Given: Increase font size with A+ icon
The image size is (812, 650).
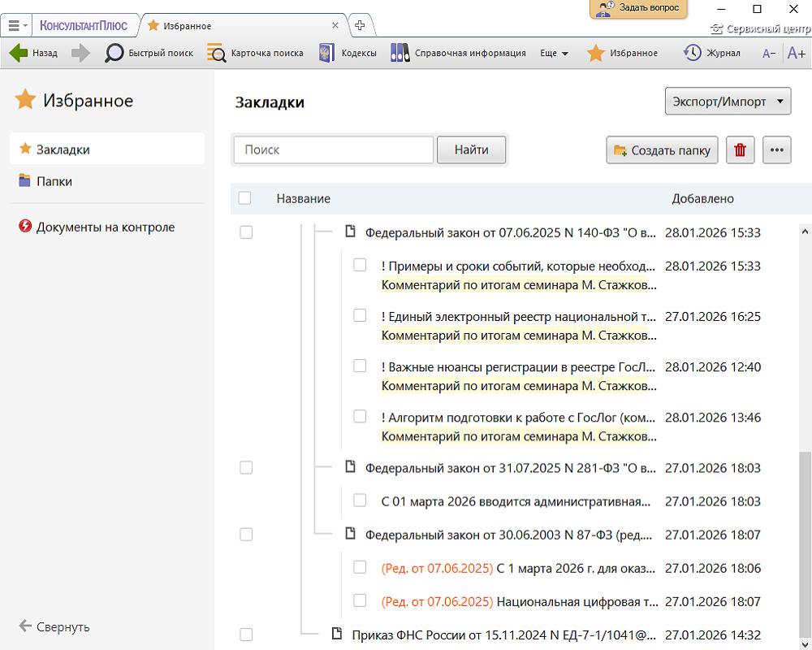Looking at the screenshot, I should click(x=796, y=53).
